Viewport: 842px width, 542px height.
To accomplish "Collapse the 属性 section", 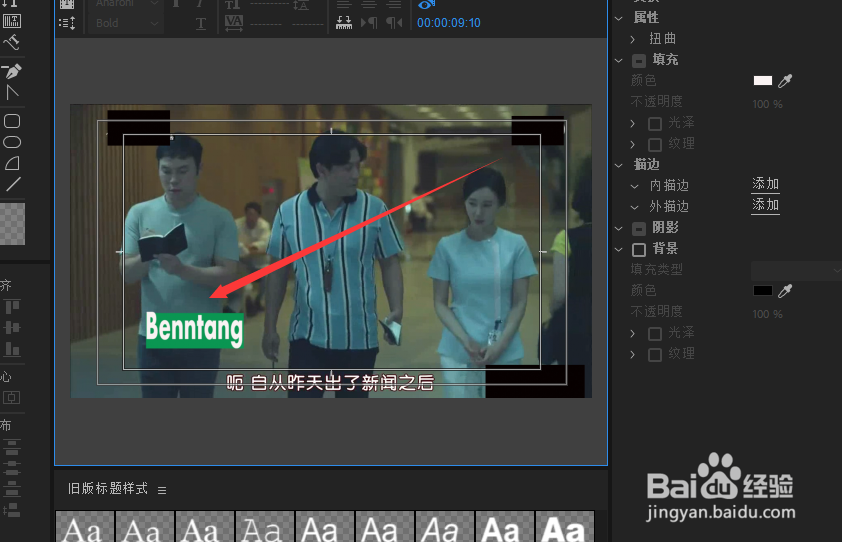I will pos(619,18).
